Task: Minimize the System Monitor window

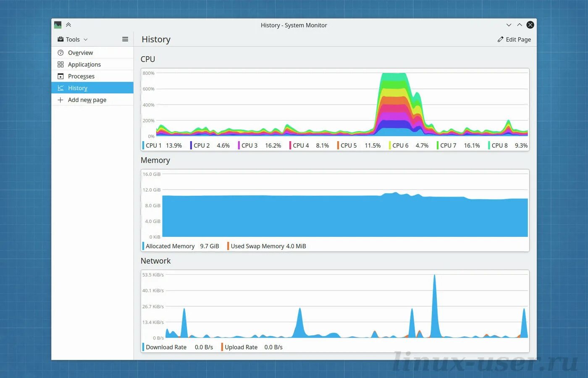Action: tap(509, 25)
